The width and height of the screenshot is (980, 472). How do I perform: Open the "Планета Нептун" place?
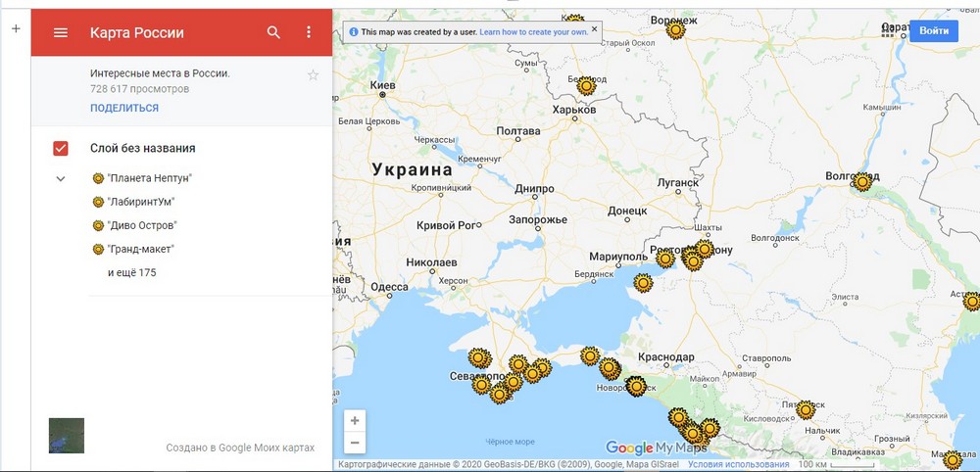point(149,178)
